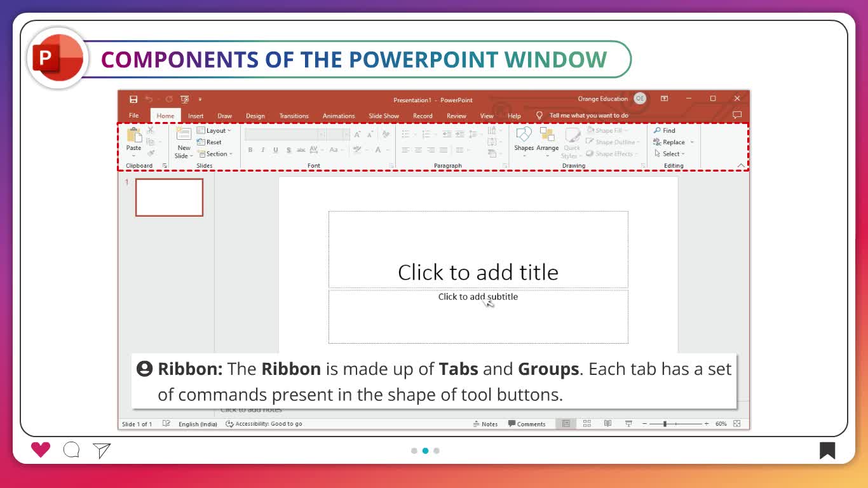Image resolution: width=868 pixels, height=488 pixels.
Task: Open font color A picker
Action: click(x=381, y=150)
